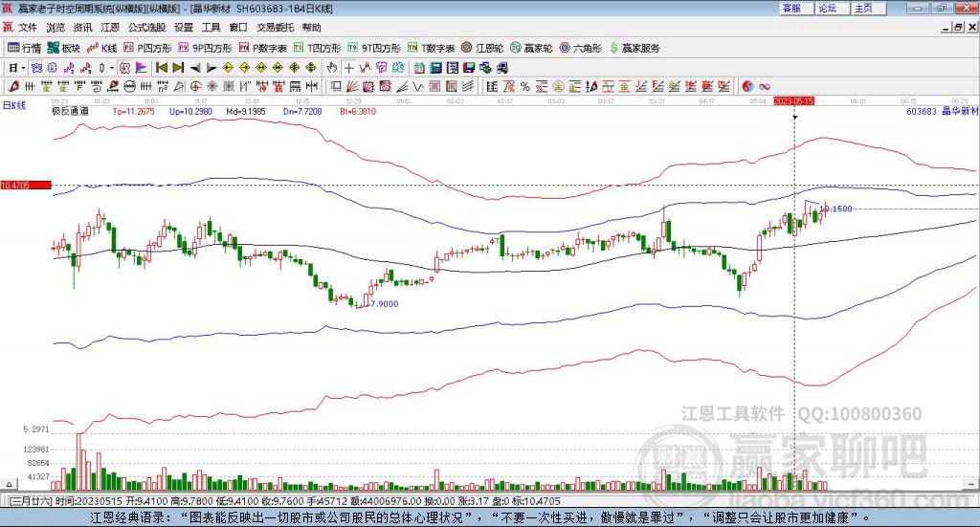This screenshot has height=527, width=980.
Task: Click the 7.9000 low price label
Action: coord(385,304)
